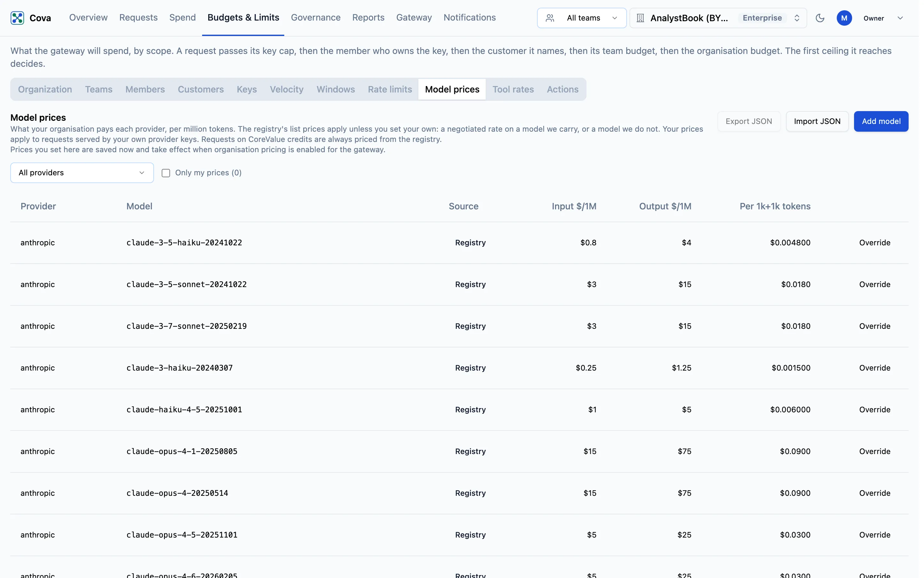Screen dimensions: 924x578
Task: Open the All teams selector
Action: 581,18
